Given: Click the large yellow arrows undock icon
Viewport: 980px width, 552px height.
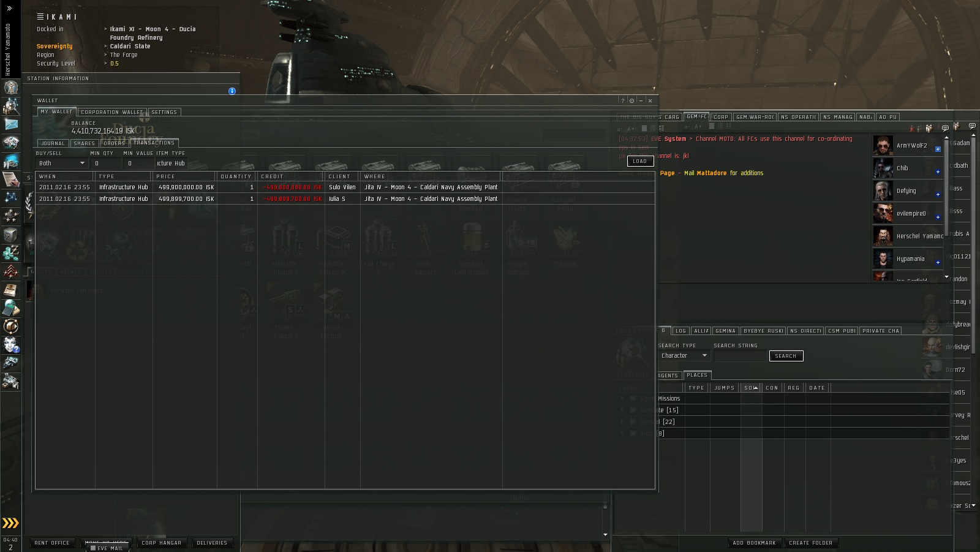Looking at the screenshot, I should click(10, 523).
